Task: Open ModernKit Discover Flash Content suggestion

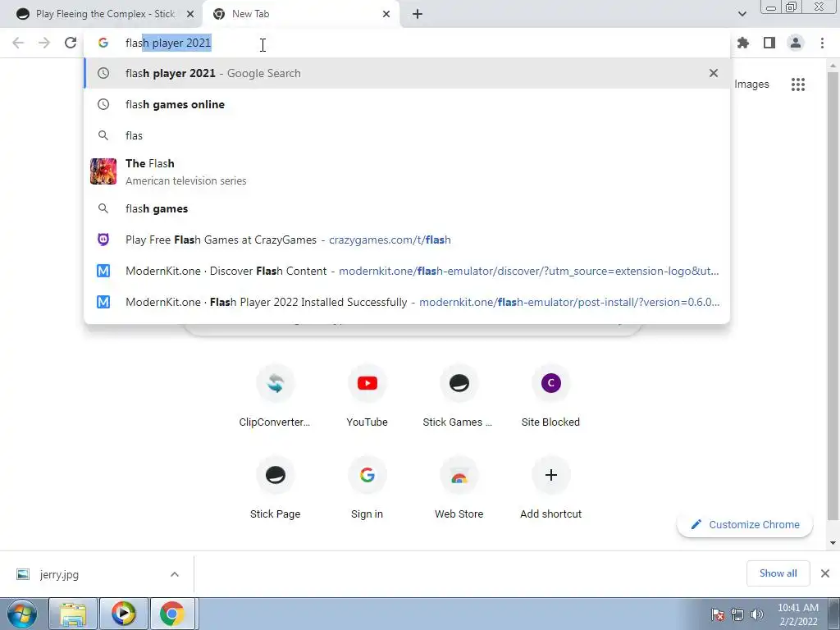Action: [407, 271]
